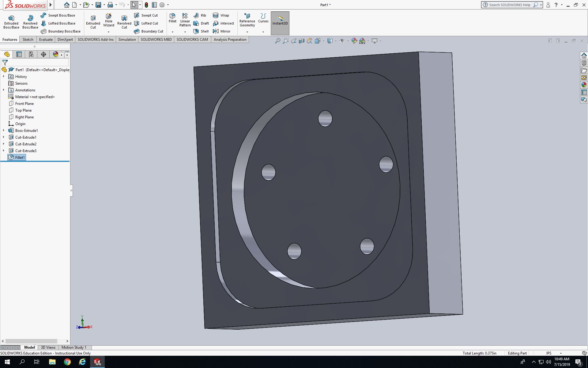Click the Zoom to Fit icon
This screenshot has height=368, width=588.
[x=277, y=41]
